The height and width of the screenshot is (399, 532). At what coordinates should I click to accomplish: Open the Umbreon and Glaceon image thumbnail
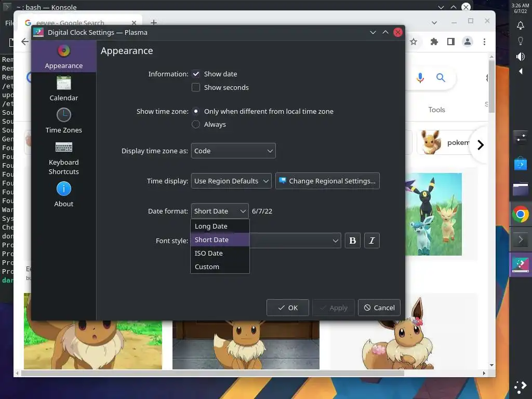(x=434, y=214)
